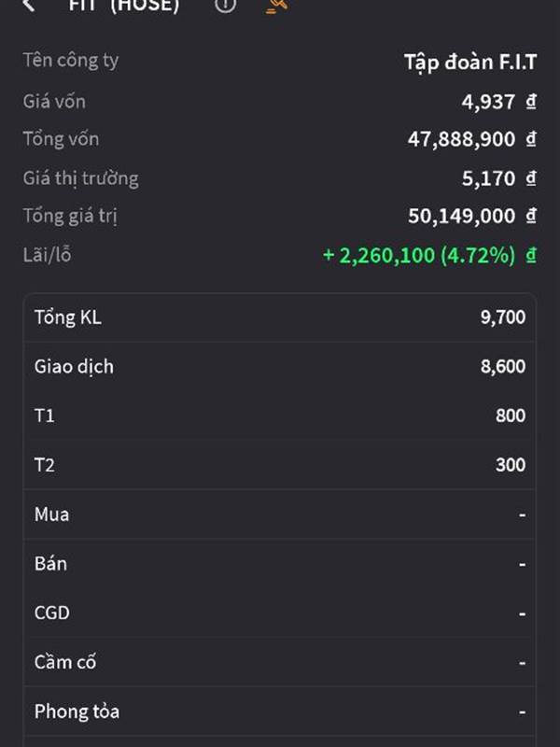Tap the Tổng vốn amount 47,888,900
This screenshot has height=747, width=560.
461,140
